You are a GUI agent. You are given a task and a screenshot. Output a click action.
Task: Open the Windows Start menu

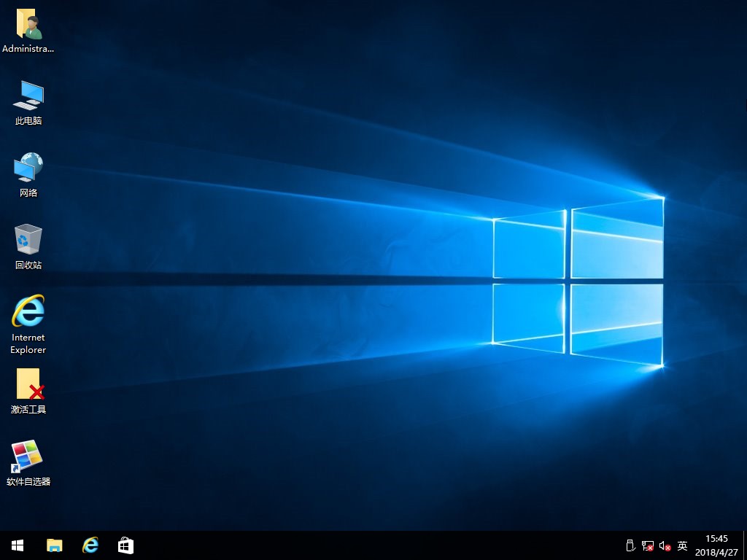coord(18,545)
